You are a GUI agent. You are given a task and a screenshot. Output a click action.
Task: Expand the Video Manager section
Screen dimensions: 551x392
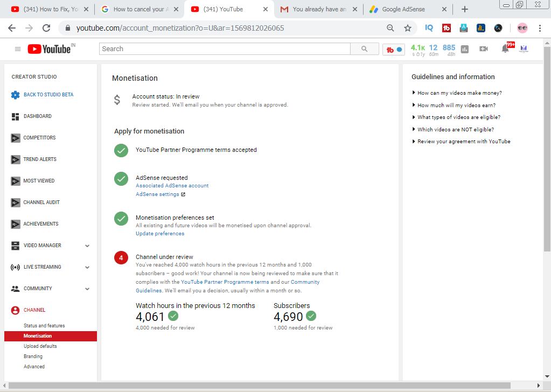87,246
